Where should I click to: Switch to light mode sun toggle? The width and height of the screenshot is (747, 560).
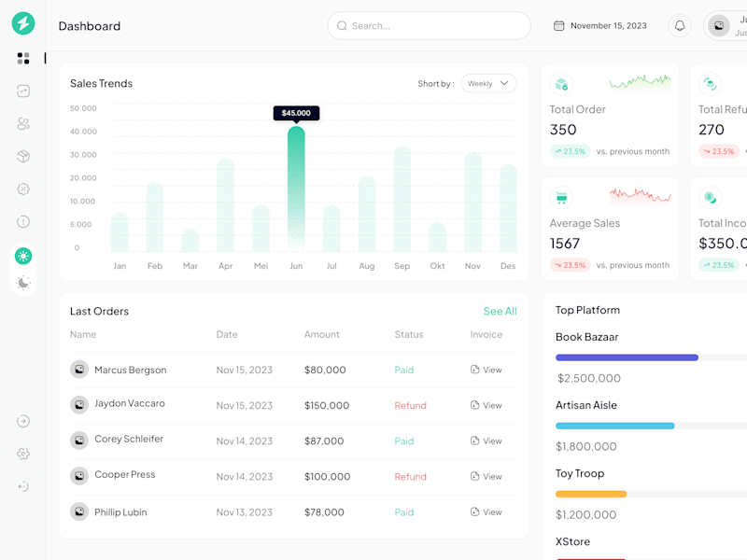[23, 256]
